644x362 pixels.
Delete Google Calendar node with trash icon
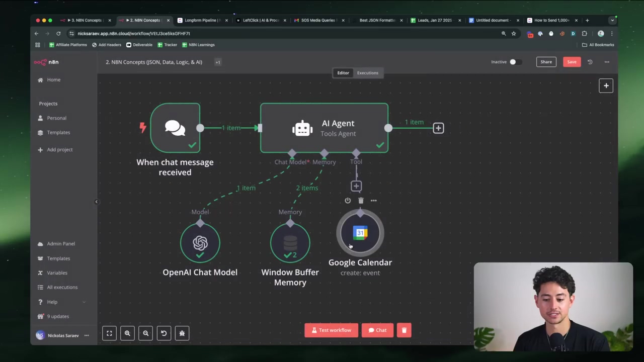pyautogui.click(x=361, y=201)
